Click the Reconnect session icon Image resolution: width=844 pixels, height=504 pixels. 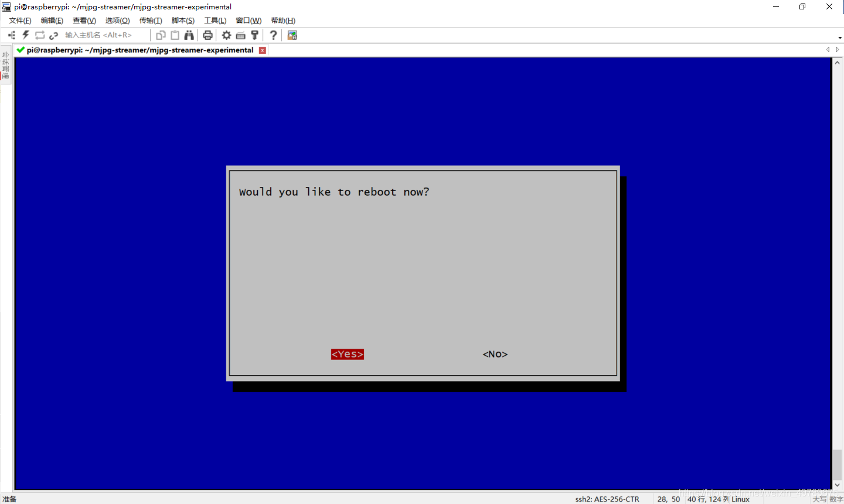pos(40,35)
